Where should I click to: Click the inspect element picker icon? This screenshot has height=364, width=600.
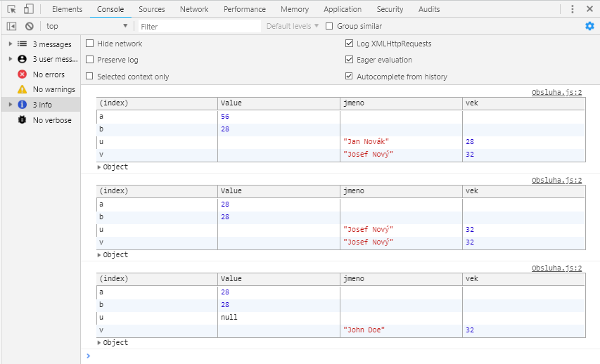[12, 9]
